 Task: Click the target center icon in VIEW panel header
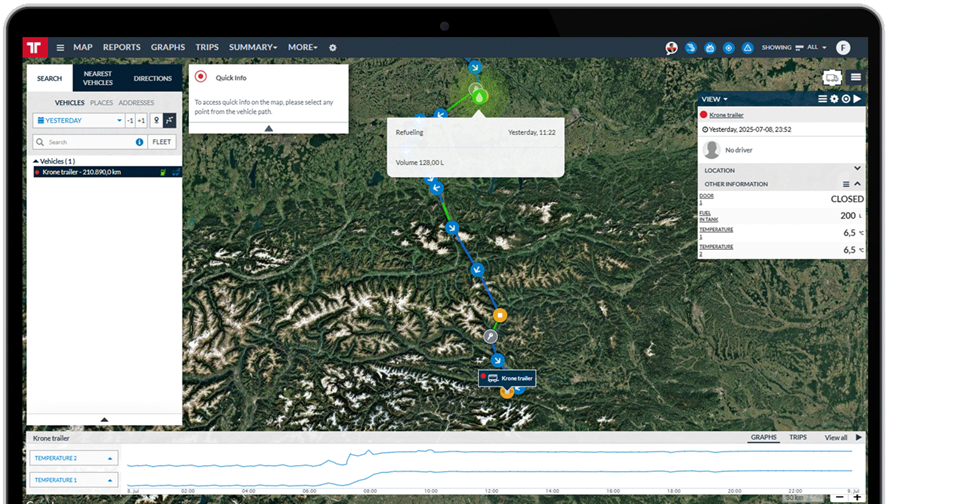[846, 98]
